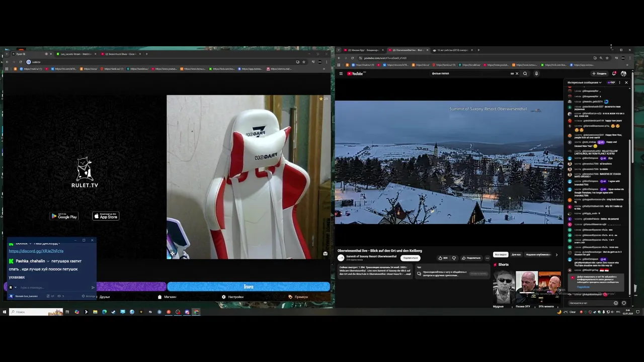Open the first Shorts thumbnail with sunglasses man
The height and width of the screenshot is (362, 644).
pyautogui.click(x=504, y=288)
